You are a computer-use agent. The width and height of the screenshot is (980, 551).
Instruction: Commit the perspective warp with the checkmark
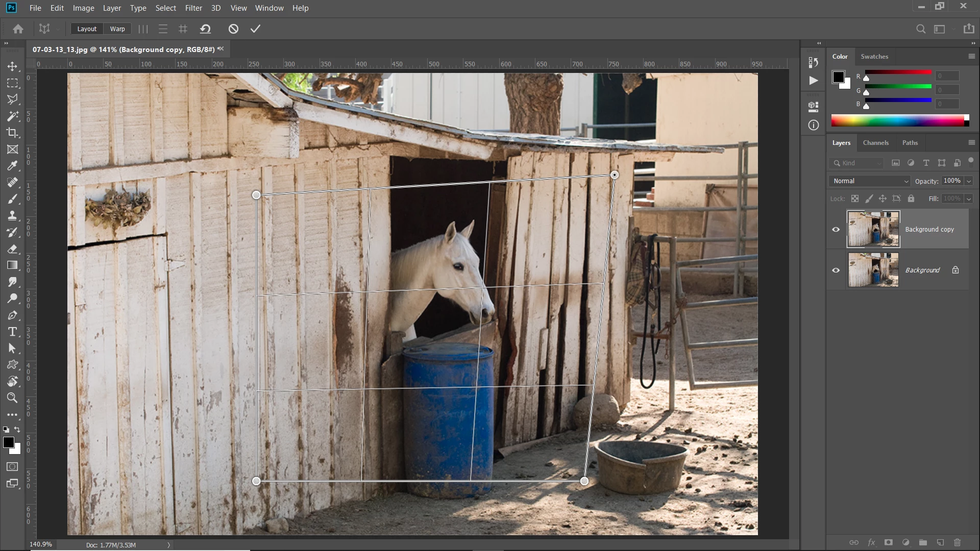(255, 29)
